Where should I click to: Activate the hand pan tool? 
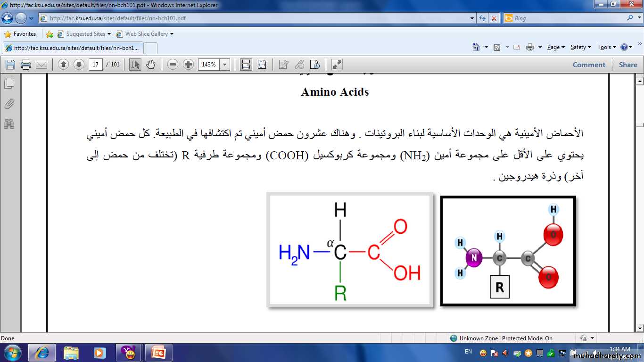[151, 65]
